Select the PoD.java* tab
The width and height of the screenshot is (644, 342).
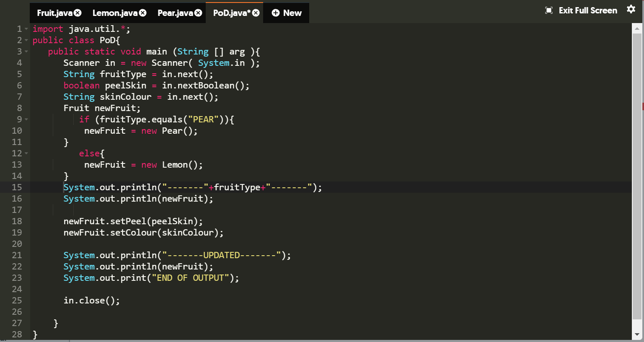[x=232, y=13]
